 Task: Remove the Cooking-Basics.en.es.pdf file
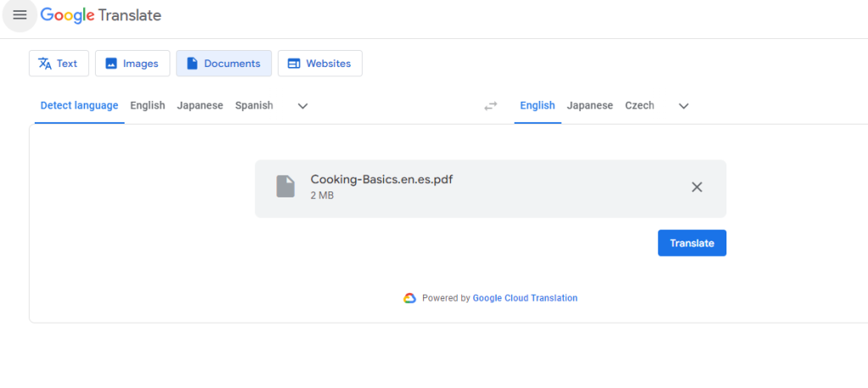tap(697, 187)
